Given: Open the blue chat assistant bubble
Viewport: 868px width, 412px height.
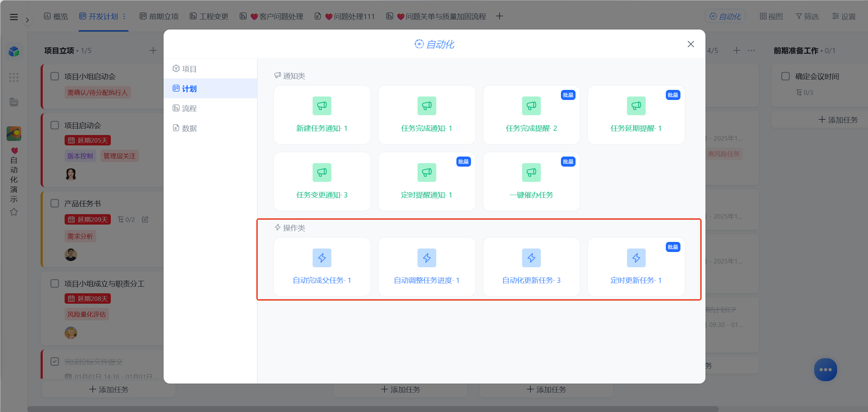Looking at the screenshot, I should [825, 370].
